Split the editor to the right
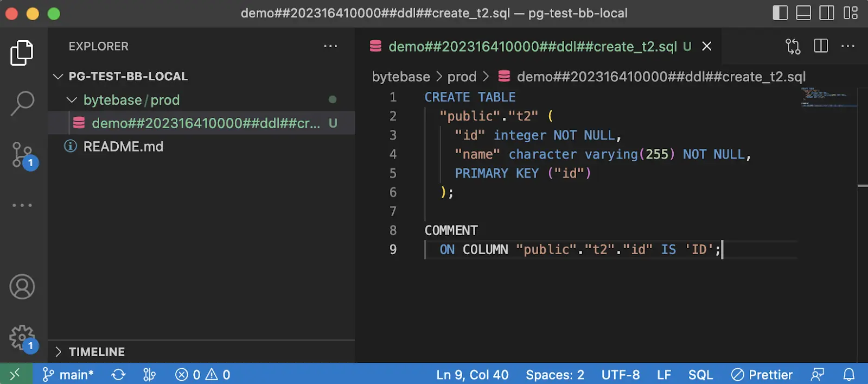Image resolution: width=868 pixels, height=384 pixels. click(821, 46)
